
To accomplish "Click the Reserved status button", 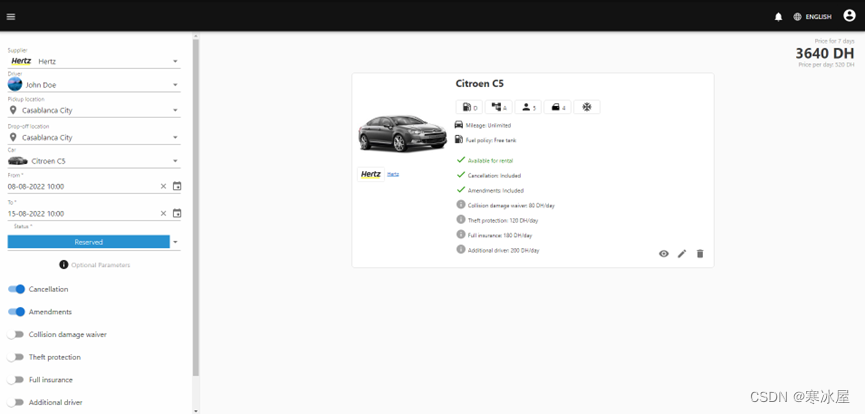I will 89,242.
